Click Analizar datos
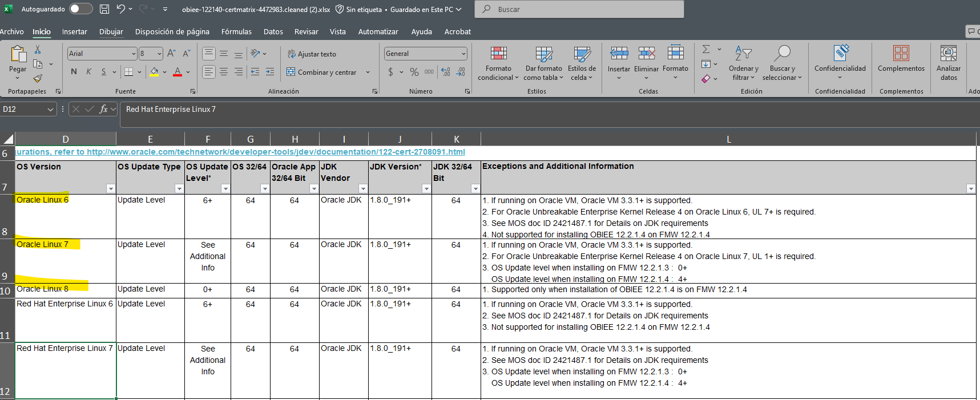980x400 pixels. [x=949, y=63]
